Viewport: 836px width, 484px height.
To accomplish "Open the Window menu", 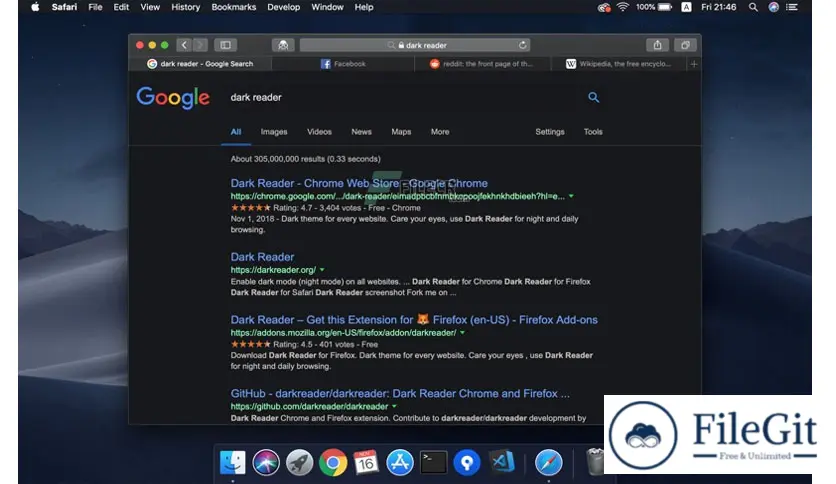I will (327, 7).
